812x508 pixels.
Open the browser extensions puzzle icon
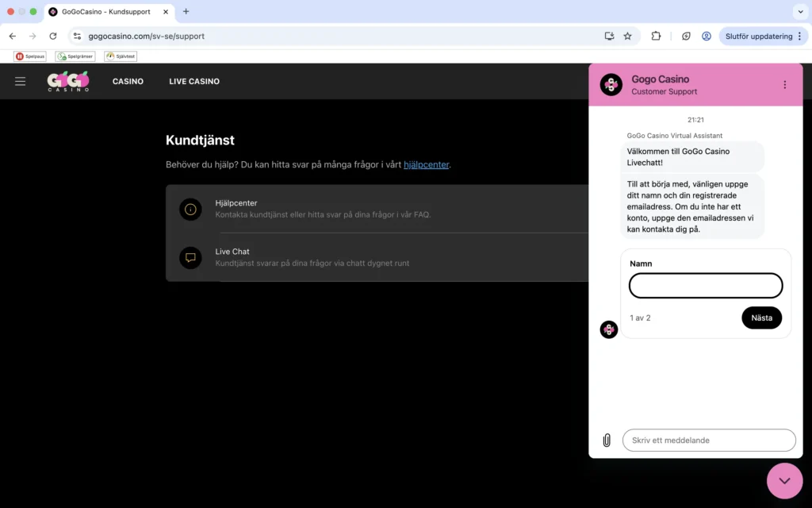(656, 36)
